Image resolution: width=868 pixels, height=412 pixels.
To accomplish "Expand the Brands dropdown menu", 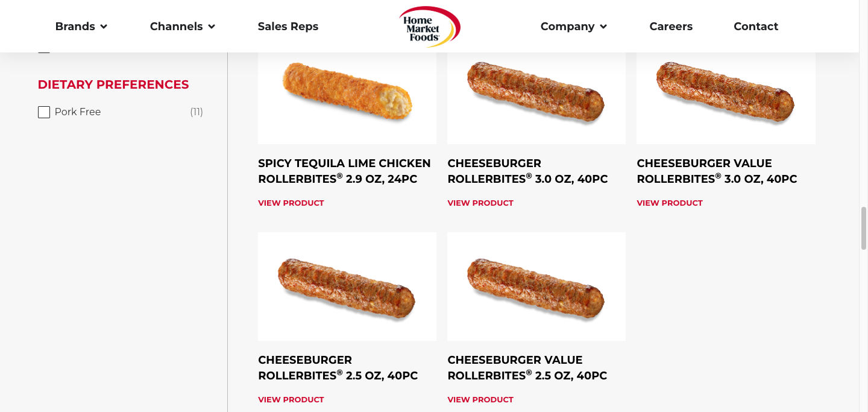I will pyautogui.click(x=81, y=27).
